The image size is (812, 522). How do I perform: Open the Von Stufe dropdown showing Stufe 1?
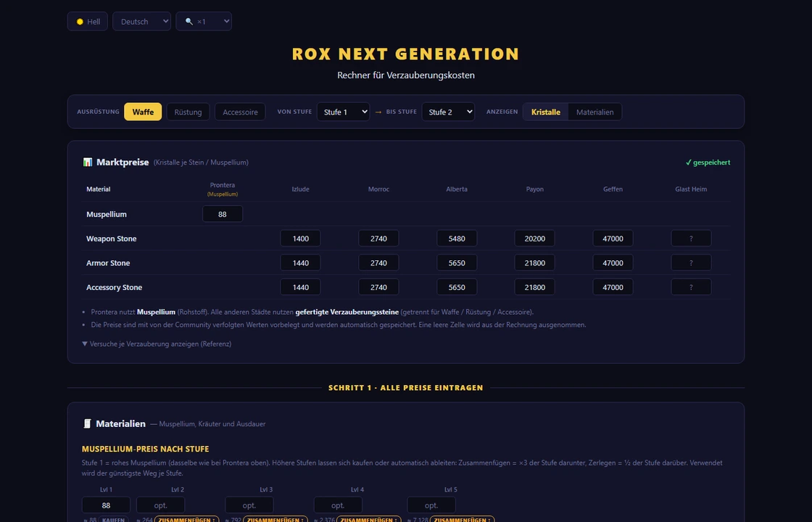[x=344, y=112]
